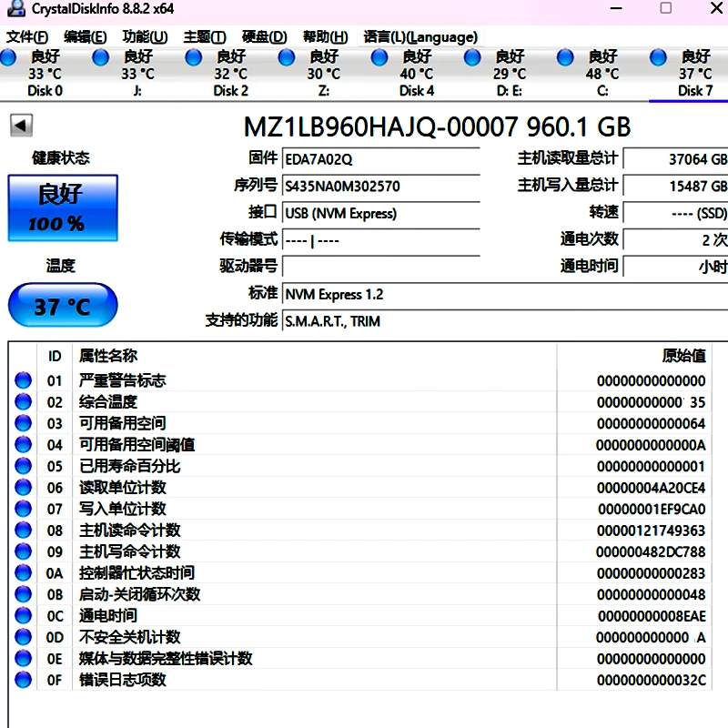728x728 pixels.
Task: Select the 控制器忙状态时间 attribute name
Action: point(137,572)
